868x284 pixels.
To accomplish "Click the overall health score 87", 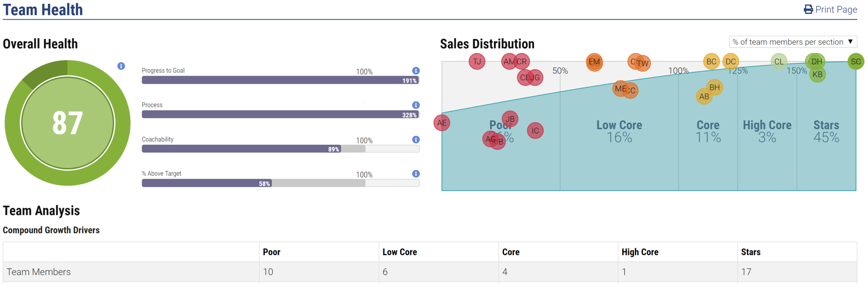I will point(67,123).
